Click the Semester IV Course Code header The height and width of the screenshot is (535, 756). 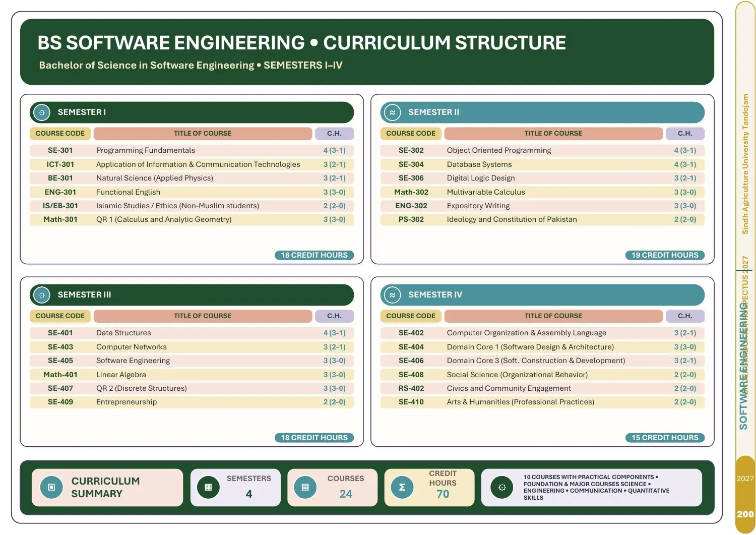click(x=411, y=316)
